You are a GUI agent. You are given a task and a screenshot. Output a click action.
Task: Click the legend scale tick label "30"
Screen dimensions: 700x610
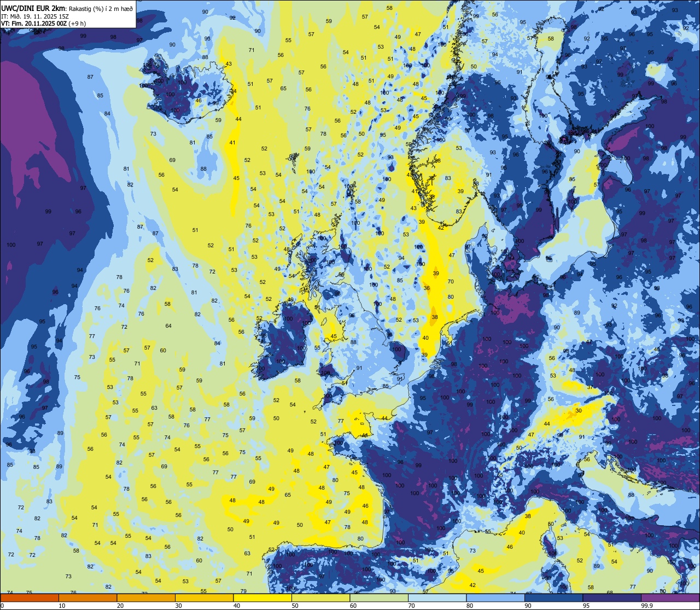pos(178,606)
